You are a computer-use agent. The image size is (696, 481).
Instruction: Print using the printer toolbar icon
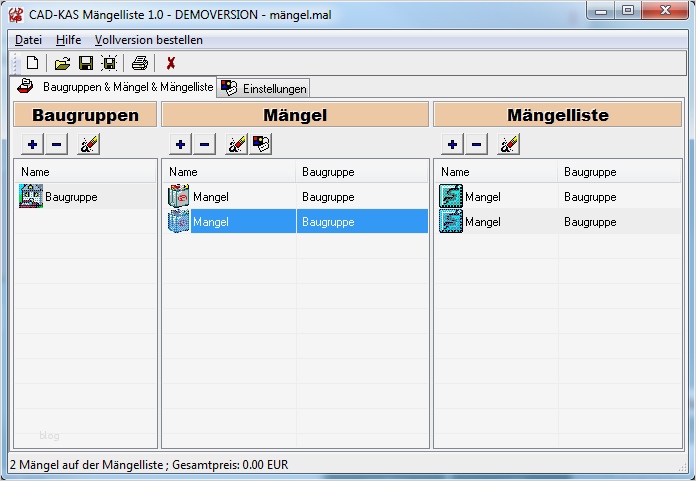tap(140, 63)
